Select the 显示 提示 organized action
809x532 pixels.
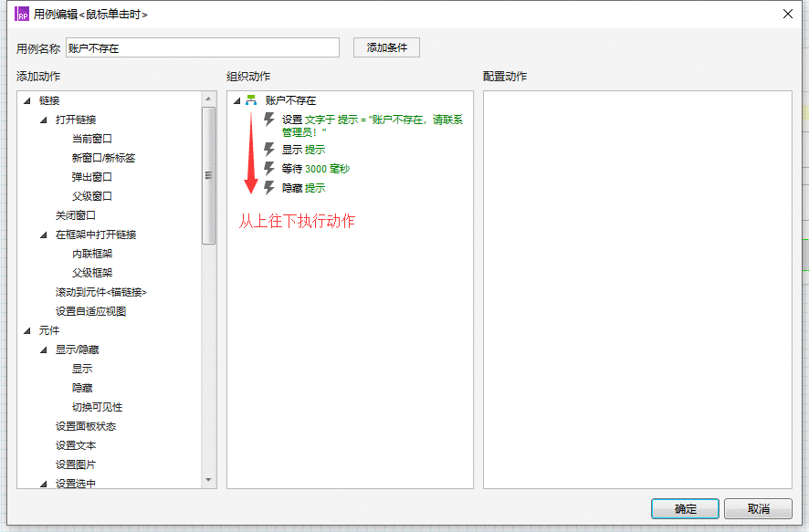tap(303, 150)
